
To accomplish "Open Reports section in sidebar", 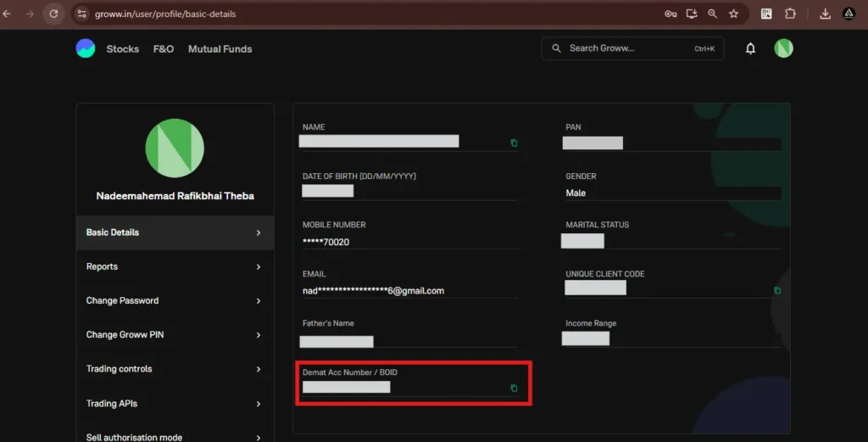I will pyautogui.click(x=175, y=266).
